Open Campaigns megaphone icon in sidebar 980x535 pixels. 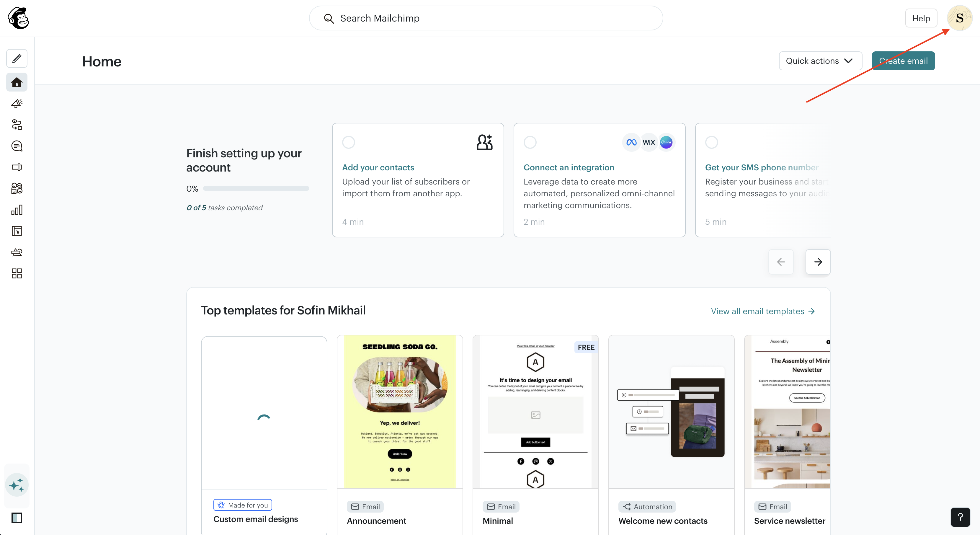click(17, 103)
